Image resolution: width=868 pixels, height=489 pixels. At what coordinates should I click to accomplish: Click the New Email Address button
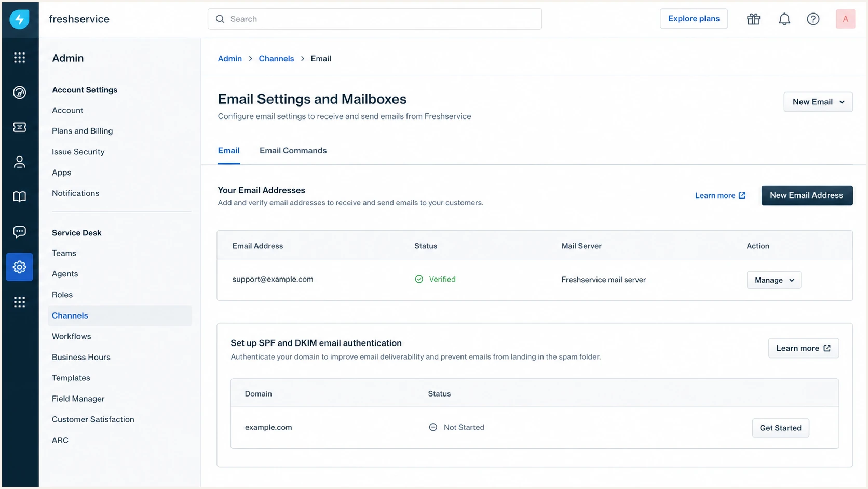(807, 195)
